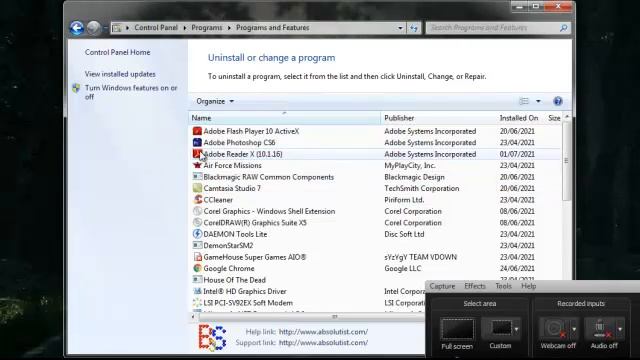
Task: Click the GameHouse Super Games AIO icon
Action: pos(197,257)
